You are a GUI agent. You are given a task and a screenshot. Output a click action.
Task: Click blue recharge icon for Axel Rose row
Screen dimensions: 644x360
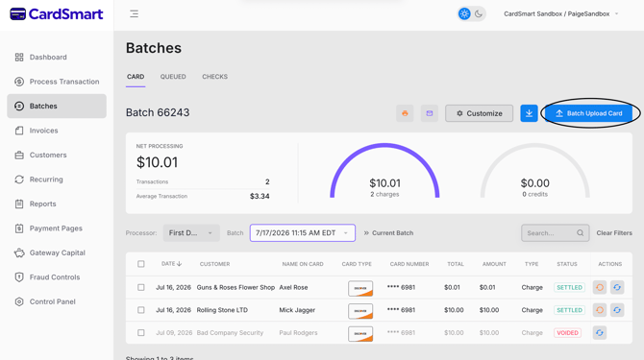(x=617, y=287)
